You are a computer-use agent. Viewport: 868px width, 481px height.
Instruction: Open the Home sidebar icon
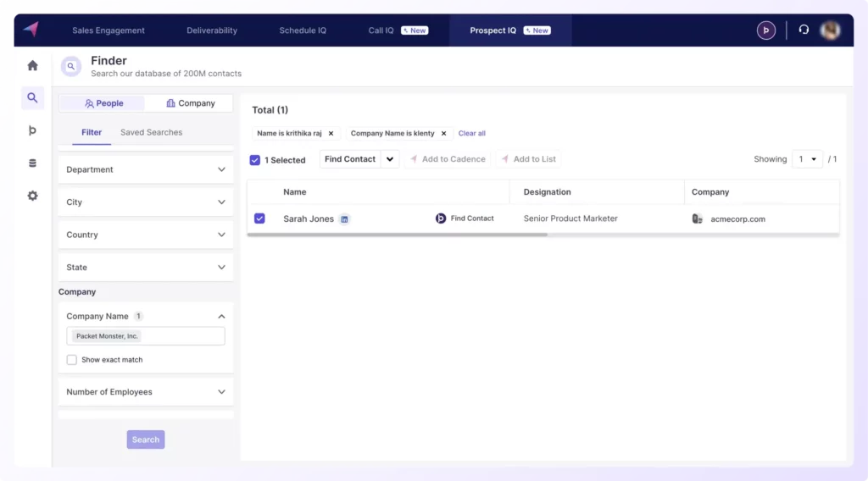(33, 65)
